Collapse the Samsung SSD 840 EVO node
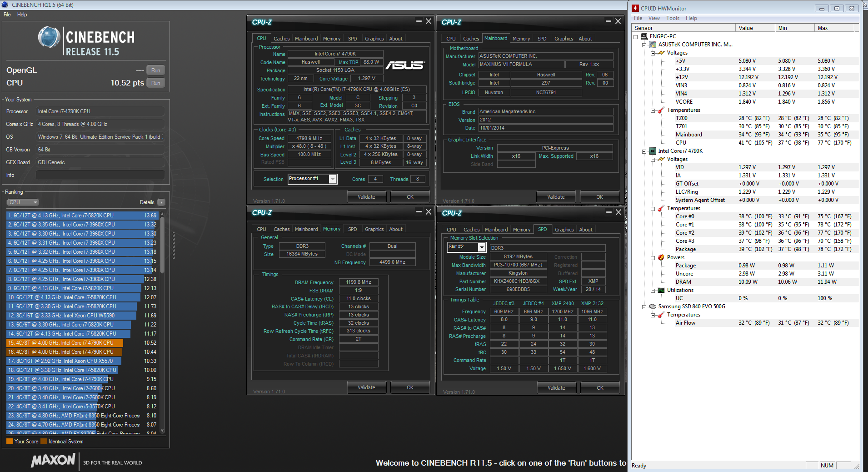The height and width of the screenshot is (472, 868). 644,307
